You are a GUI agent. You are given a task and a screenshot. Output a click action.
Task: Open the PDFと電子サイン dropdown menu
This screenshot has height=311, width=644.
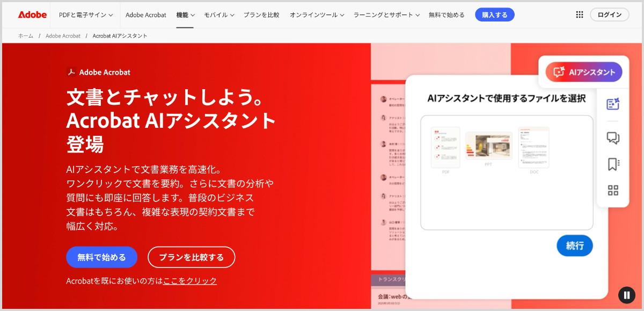coord(86,15)
